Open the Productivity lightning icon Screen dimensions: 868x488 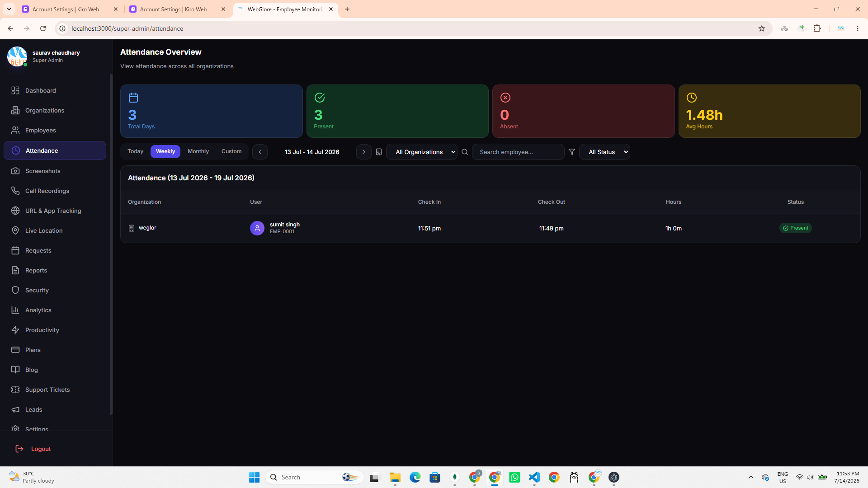[15, 330]
